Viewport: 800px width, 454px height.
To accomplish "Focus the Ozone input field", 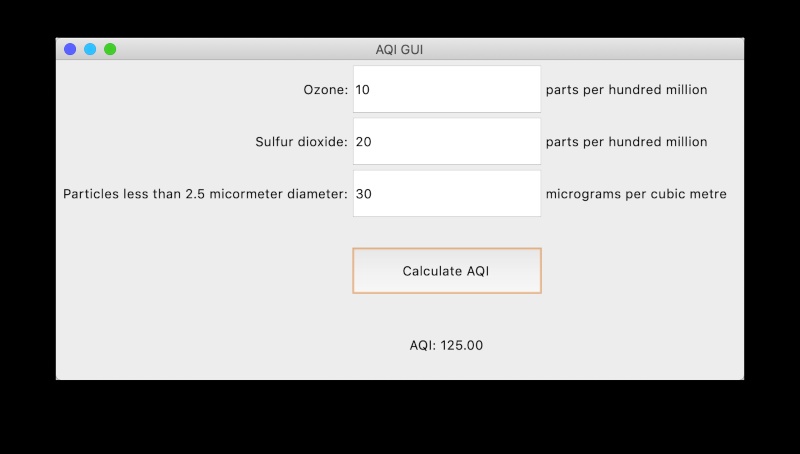I will tap(446, 90).
